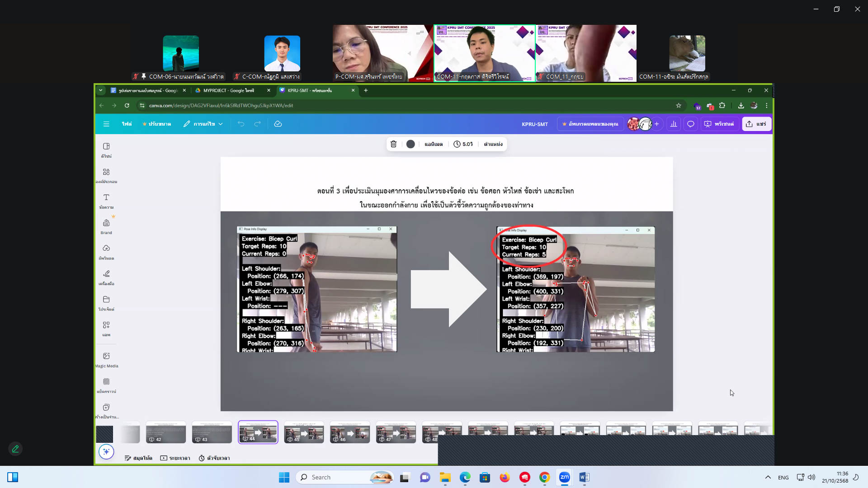This screenshot has width=868, height=488.
Task: Switch to the MYPROJECT Google Drive tab
Action: [228, 90]
